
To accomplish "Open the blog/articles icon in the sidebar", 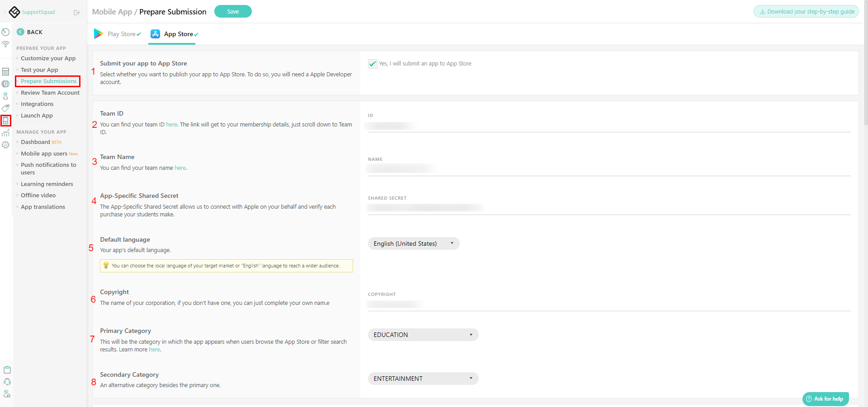I will [5, 71].
